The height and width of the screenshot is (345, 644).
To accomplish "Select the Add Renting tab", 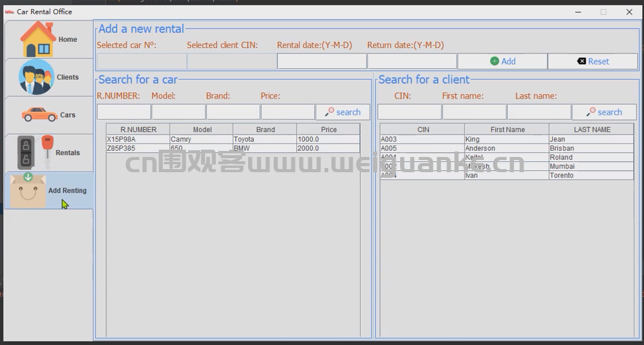I will click(49, 190).
